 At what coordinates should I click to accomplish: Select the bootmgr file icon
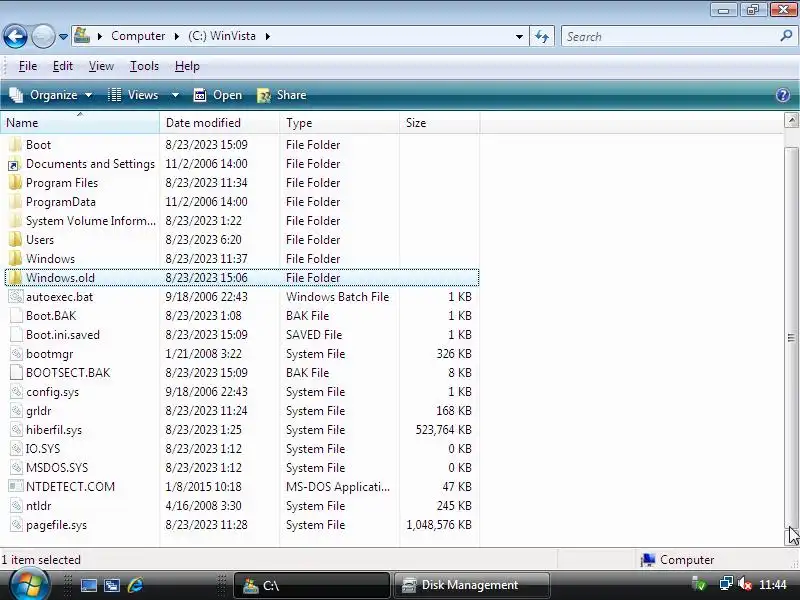(x=16, y=354)
